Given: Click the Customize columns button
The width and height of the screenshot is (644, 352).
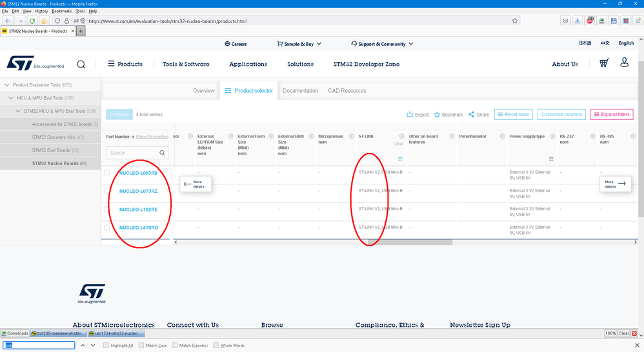Looking at the screenshot, I should coord(561,115).
